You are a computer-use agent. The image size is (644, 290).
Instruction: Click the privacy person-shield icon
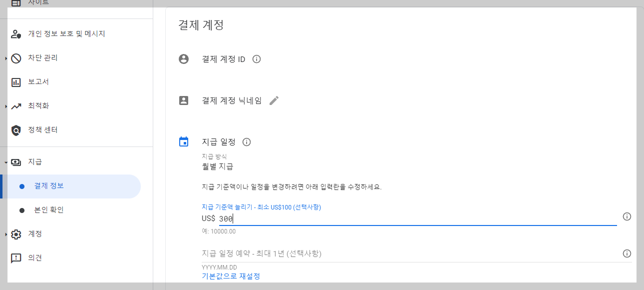click(x=16, y=34)
